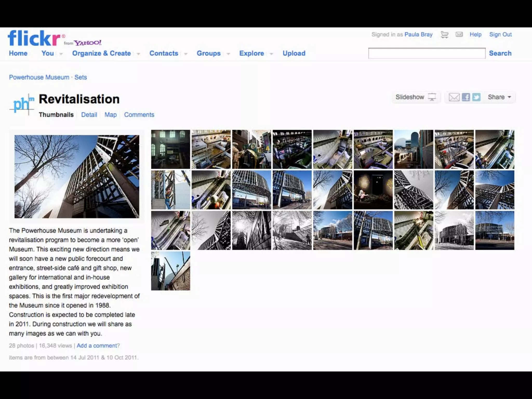Click the Flickr logo
Viewport: 532px width, 399px height.
(x=34, y=38)
